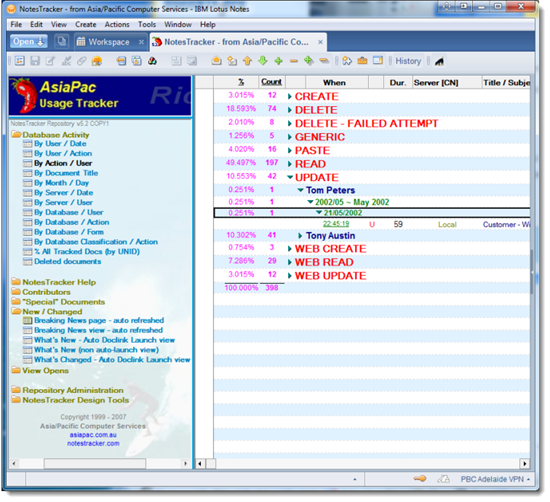The width and height of the screenshot is (550, 502).
Task: Click the green down arrow icon
Action: click(x=263, y=61)
